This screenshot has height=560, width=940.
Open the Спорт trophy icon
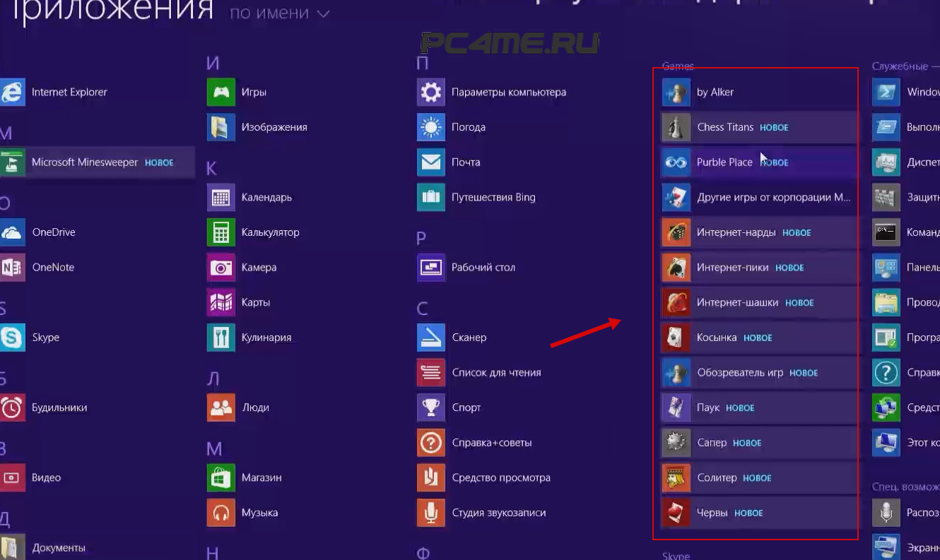[431, 407]
